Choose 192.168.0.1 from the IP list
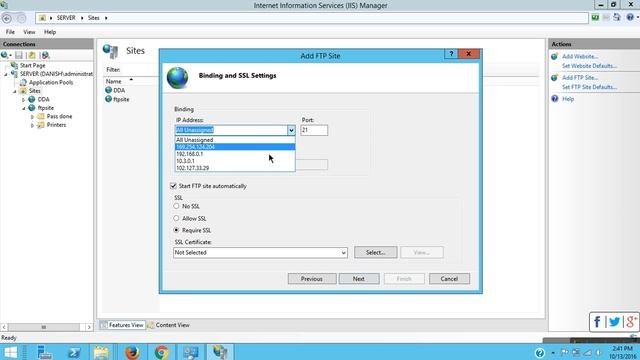 pos(235,154)
